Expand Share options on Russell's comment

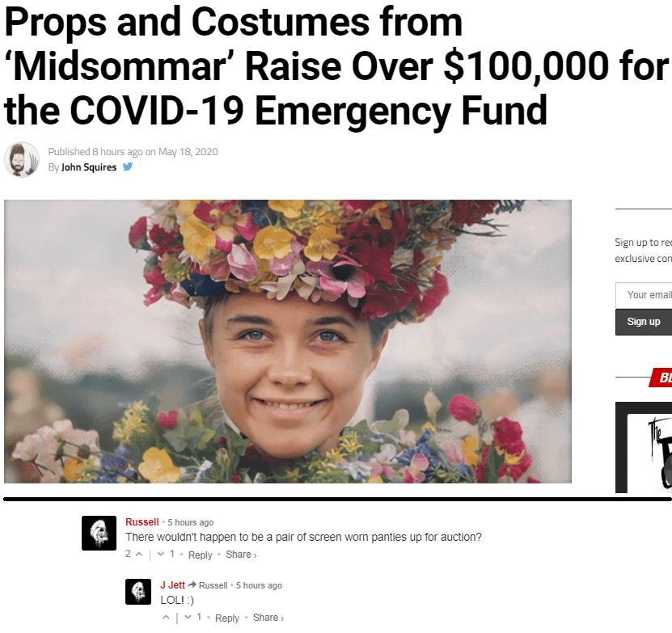pyautogui.click(x=241, y=555)
